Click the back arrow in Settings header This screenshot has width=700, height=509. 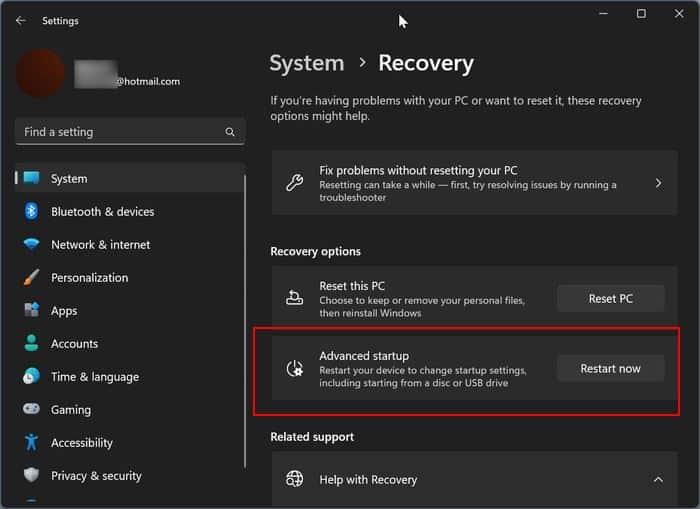21,21
